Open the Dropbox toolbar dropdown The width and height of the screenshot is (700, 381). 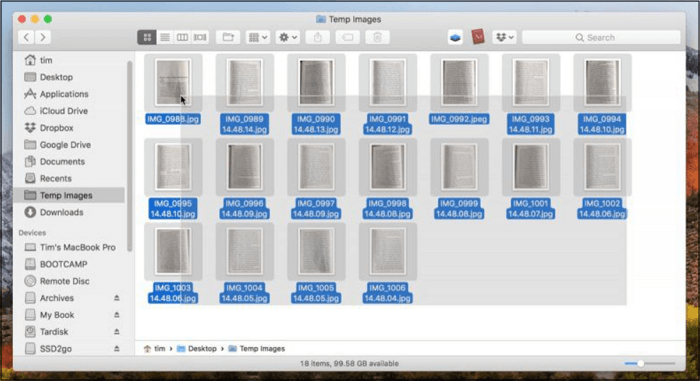click(504, 38)
